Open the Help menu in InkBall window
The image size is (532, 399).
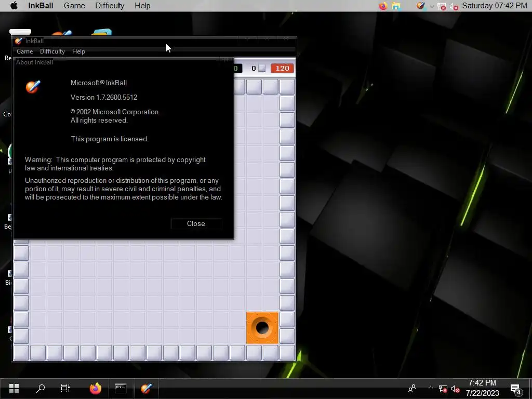(x=78, y=51)
